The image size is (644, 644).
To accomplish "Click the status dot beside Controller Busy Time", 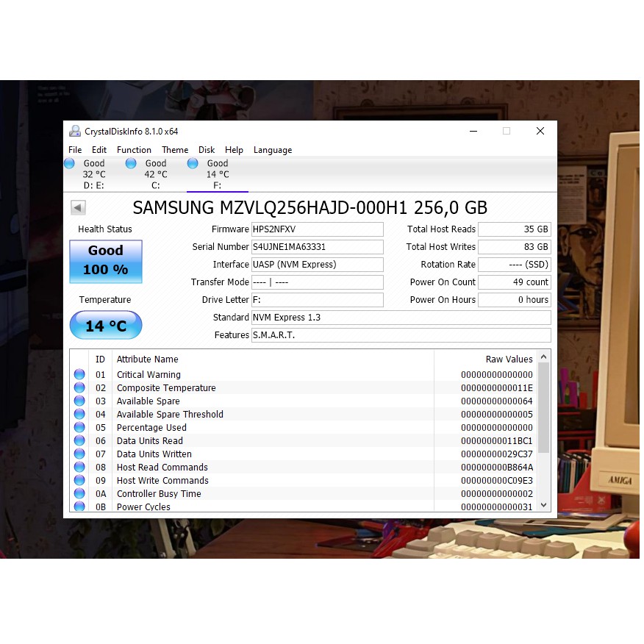I will coord(79,493).
